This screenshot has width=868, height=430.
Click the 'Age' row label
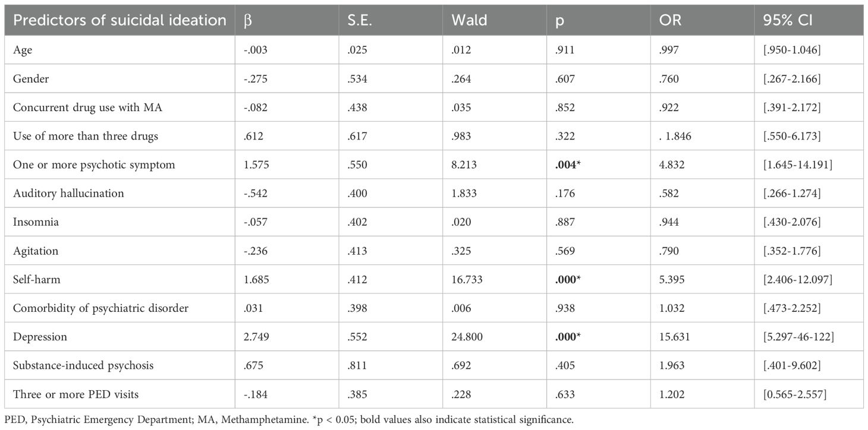[23, 50]
